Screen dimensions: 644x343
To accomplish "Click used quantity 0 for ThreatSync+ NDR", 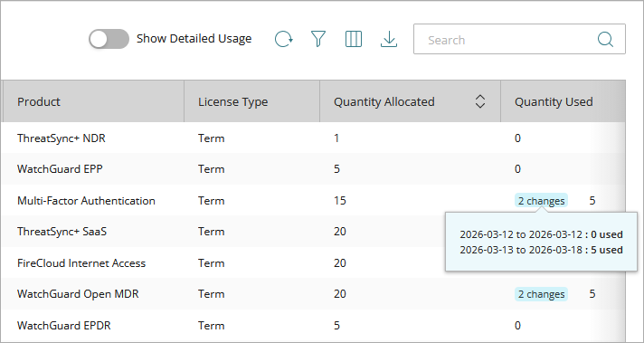I will pyautogui.click(x=517, y=138).
